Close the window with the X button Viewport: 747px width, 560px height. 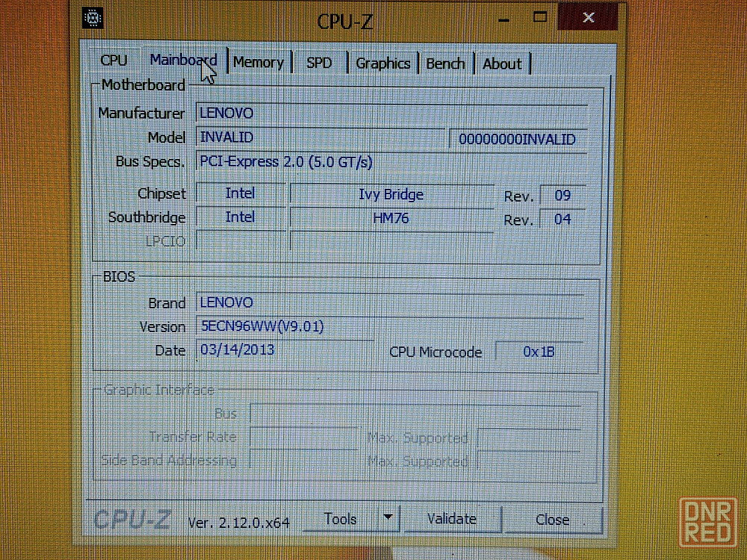(x=589, y=18)
